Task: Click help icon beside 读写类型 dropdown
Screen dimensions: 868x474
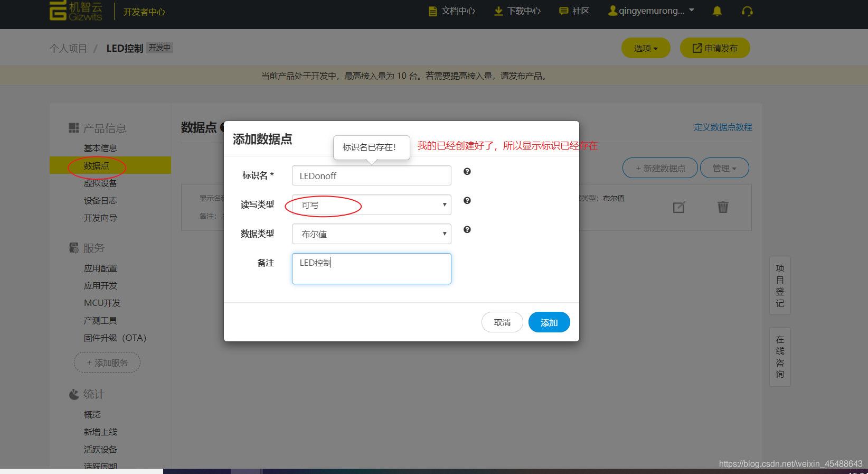Action: click(467, 201)
